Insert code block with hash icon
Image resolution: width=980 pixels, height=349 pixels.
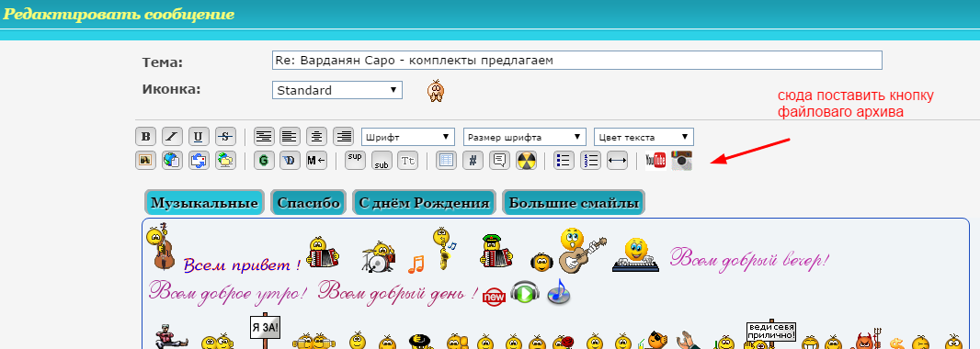click(x=473, y=161)
